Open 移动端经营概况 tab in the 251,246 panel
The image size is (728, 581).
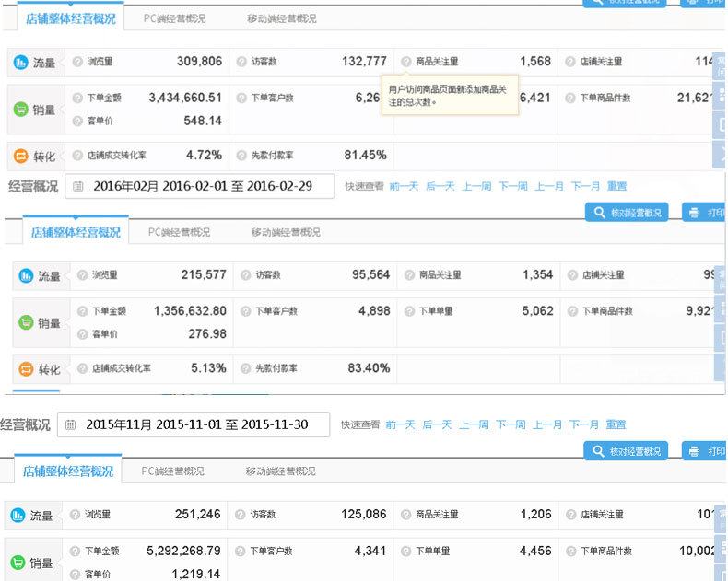point(280,471)
